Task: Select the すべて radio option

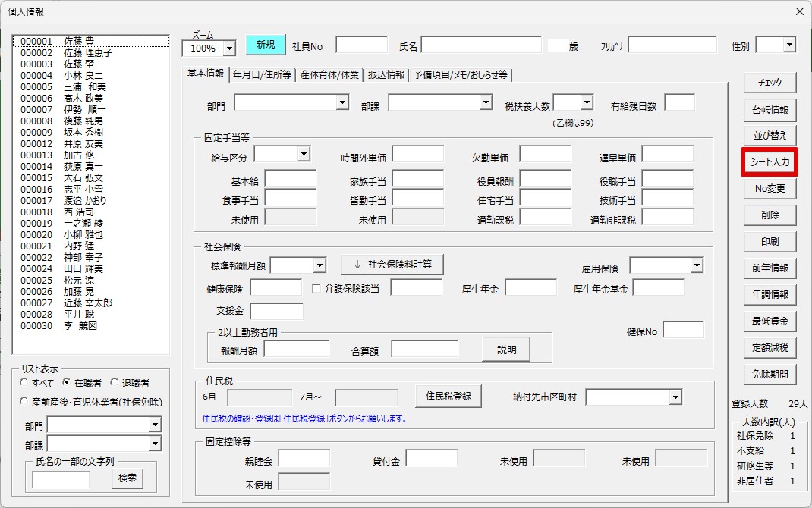Action: [x=36, y=383]
